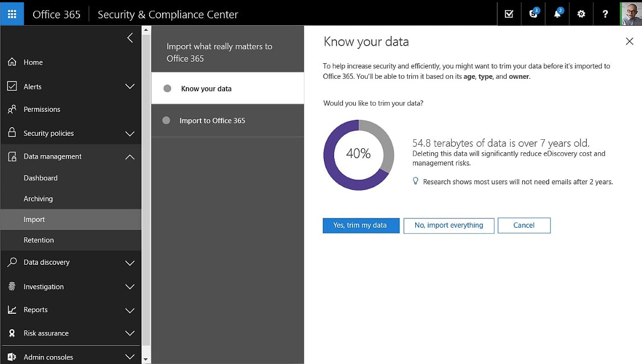Open the Help panel

coord(605,14)
